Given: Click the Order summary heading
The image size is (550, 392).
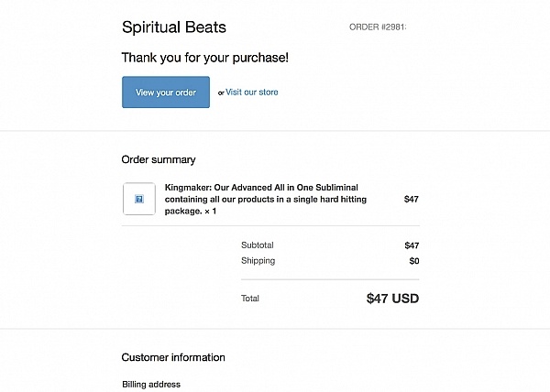Looking at the screenshot, I should point(159,159).
